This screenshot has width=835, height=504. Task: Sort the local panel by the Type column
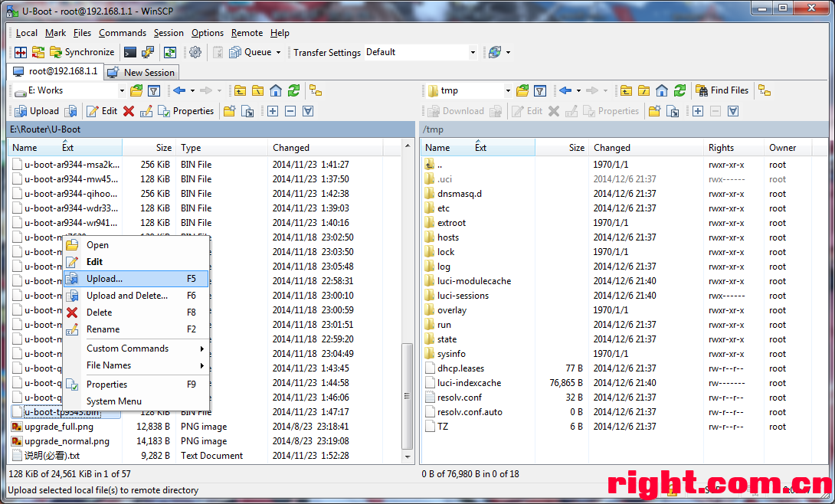click(x=221, y=148)
